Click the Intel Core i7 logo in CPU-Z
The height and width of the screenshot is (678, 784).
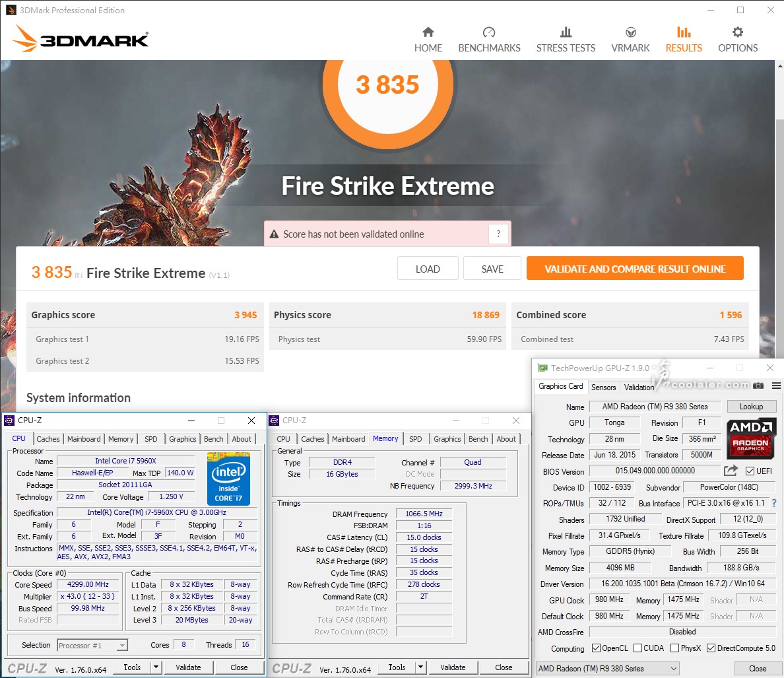click(228, 479)
